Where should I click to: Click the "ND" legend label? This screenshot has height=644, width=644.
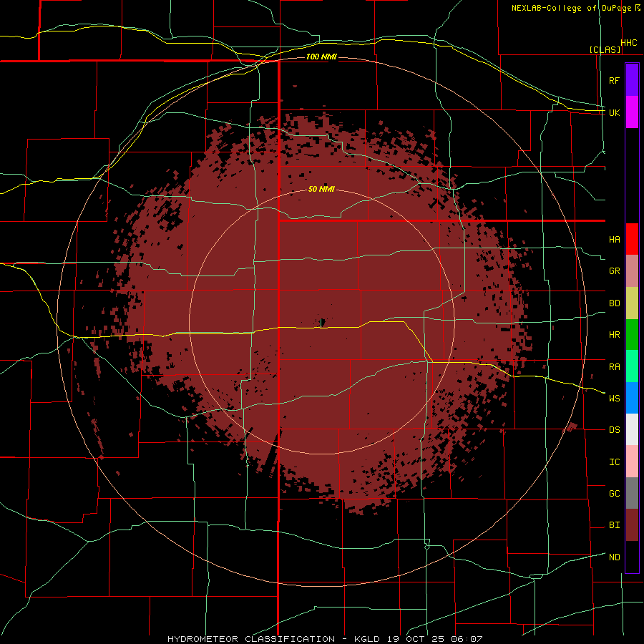coord(614,557)
